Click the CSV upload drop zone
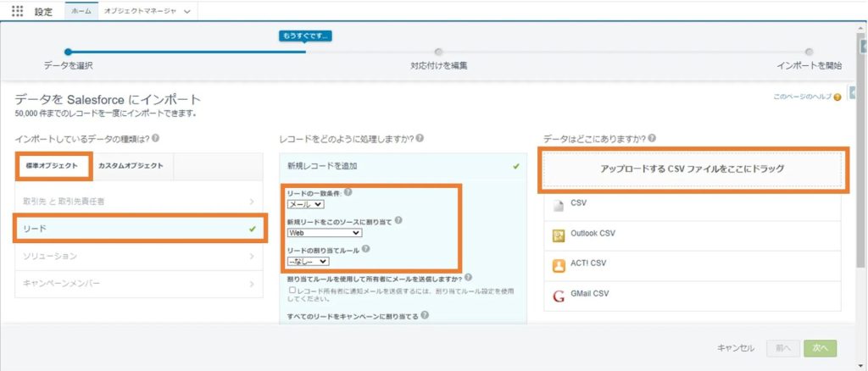The width and height of the screenshot is (868, 371). point(692,169)
